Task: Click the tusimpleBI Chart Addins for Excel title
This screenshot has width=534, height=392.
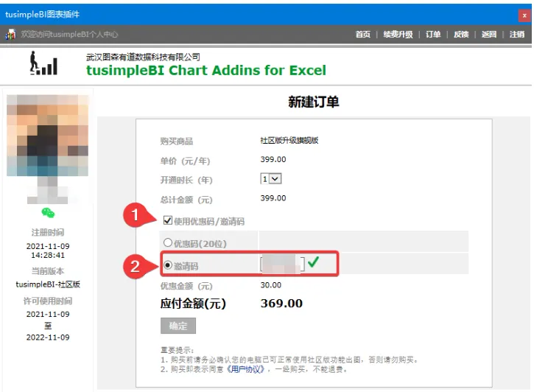Action: [x=206, y=71]
